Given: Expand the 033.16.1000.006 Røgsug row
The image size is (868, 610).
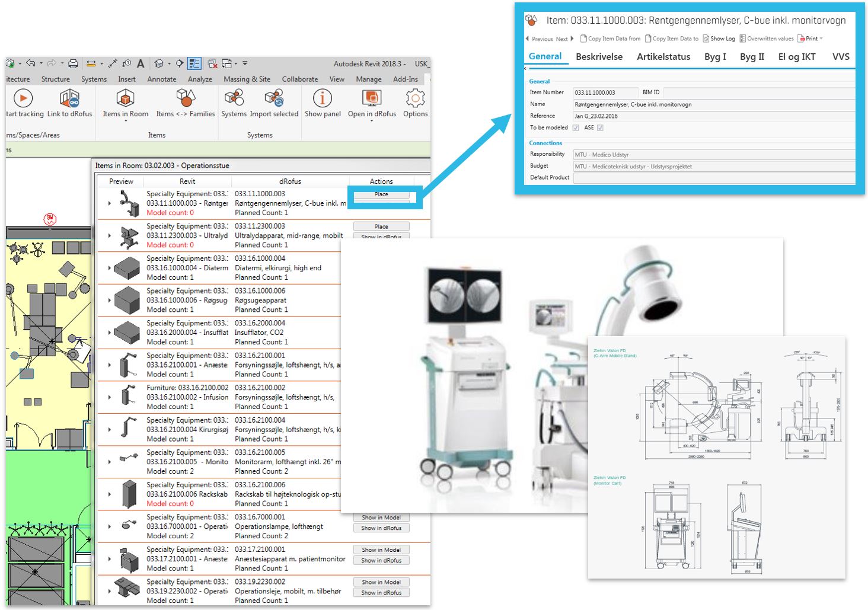Looking at the screenshot, I should [110, 301].
